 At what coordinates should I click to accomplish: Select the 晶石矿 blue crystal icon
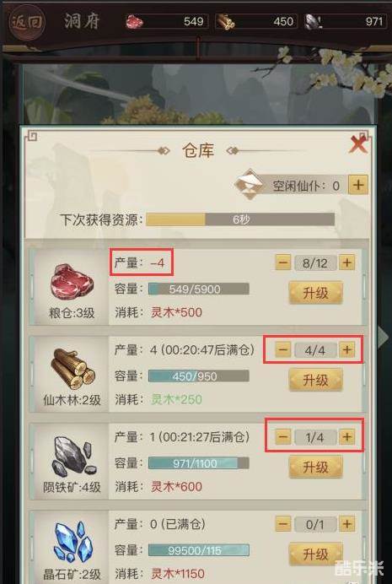(x=72, y=543)
